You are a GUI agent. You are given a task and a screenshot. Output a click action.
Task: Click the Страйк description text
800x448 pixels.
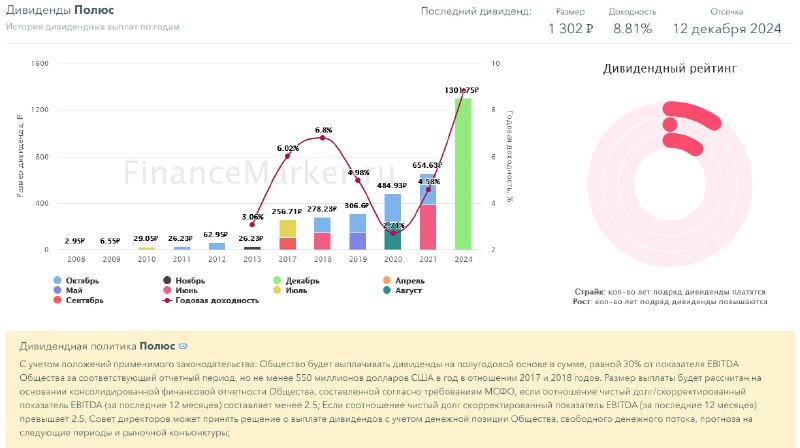coord(670,292)
